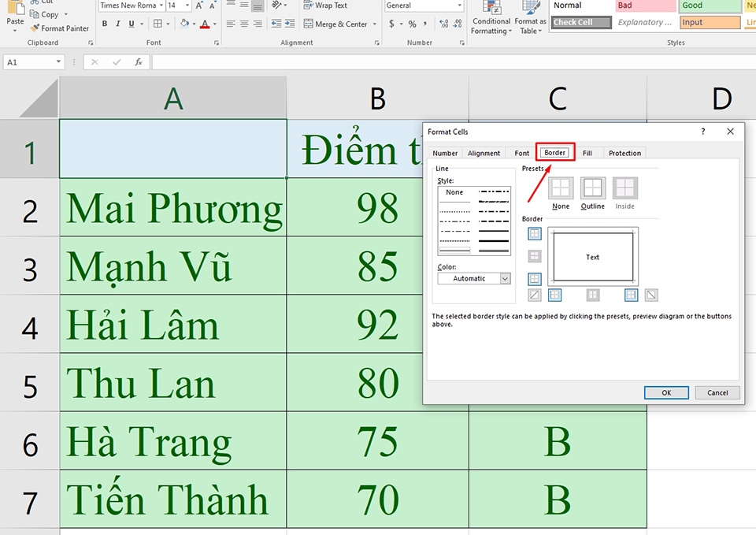This screenshot has width=756, height=535.
Task: Toggle the left border button
Action: pos(555,295)
